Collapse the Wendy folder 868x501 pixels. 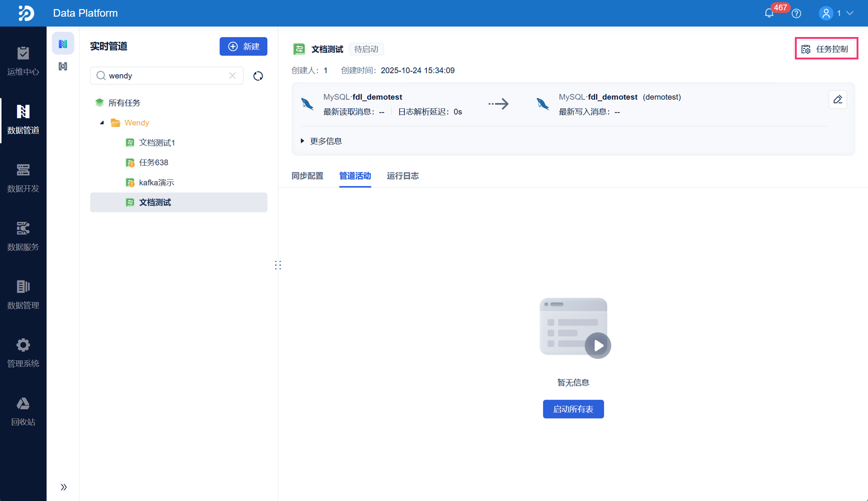(x=102, y=123)
